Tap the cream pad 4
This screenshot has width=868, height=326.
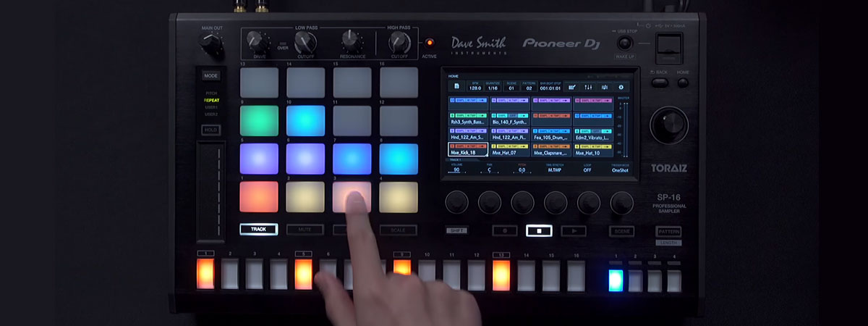tap(399, 196)
